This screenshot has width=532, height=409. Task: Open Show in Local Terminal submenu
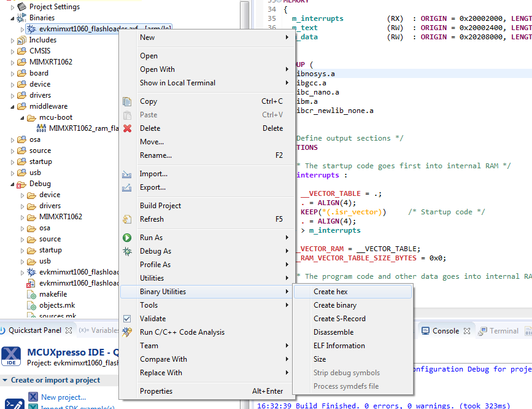pos(207,83)
